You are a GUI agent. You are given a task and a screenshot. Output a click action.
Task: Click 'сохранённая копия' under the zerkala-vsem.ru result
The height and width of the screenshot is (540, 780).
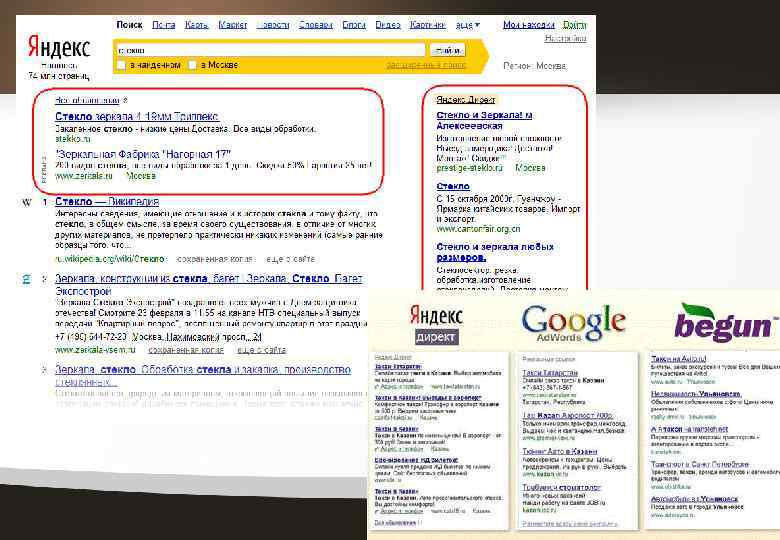(186, 350)
